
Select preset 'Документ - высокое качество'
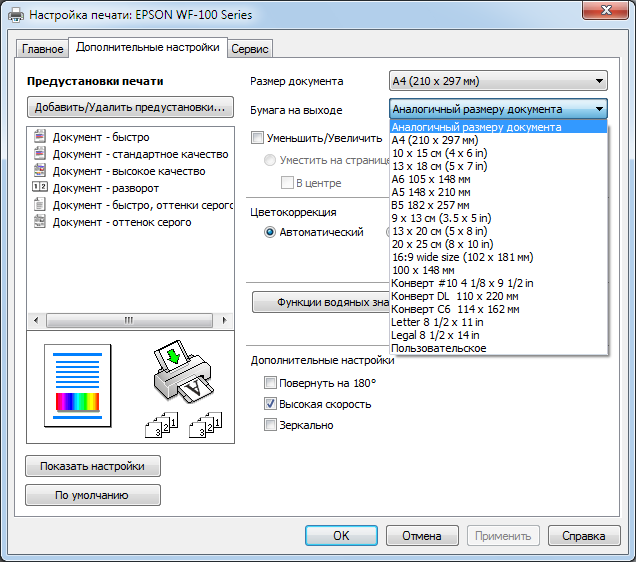(x=129, y=171)
